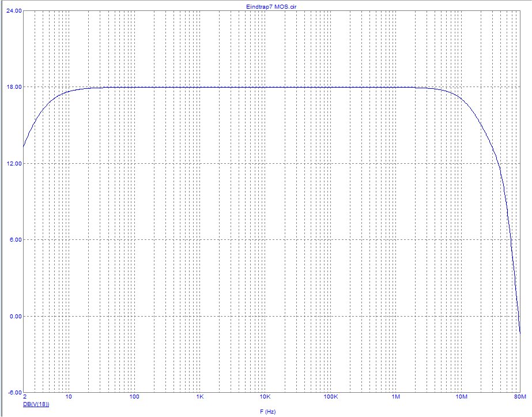The width and height of the screenshot is (532, 417).
Task: Click the 0.00 y-axis value
Action: 15,316
